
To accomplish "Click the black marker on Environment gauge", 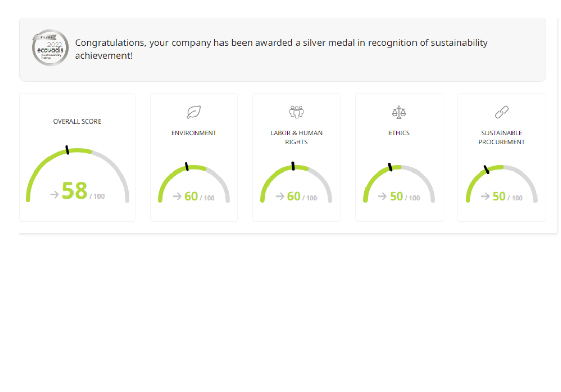I will coord(187,167).
